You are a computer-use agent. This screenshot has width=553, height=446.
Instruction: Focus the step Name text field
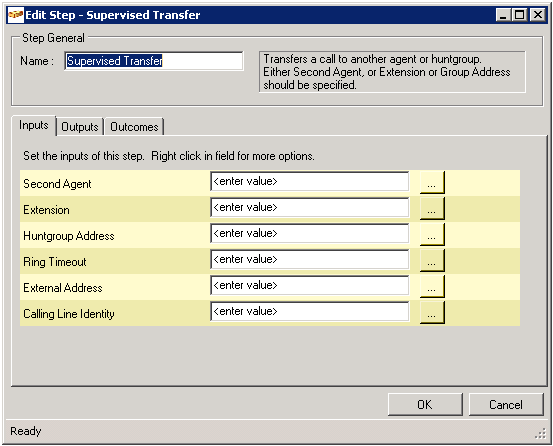click(x=154, y=61)
